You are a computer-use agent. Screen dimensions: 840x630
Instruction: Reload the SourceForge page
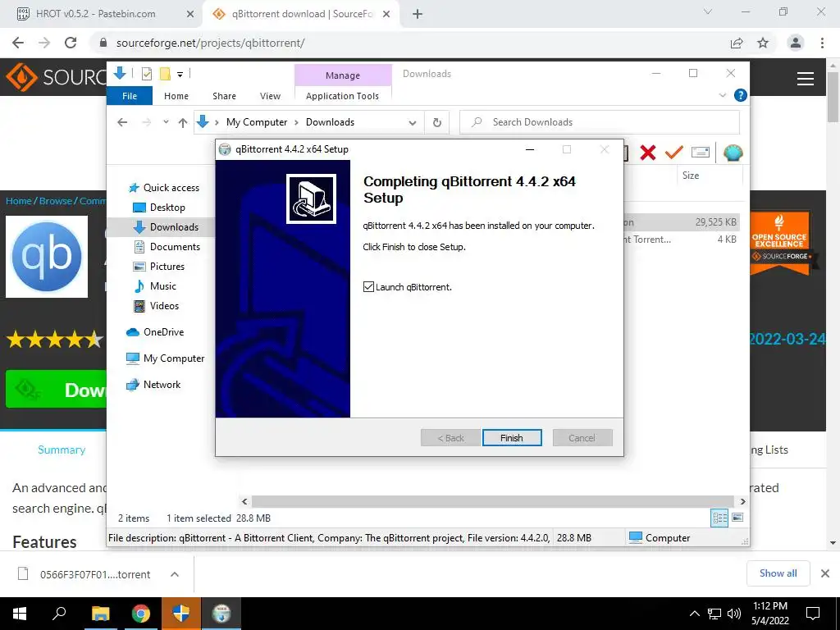[71, 43]
